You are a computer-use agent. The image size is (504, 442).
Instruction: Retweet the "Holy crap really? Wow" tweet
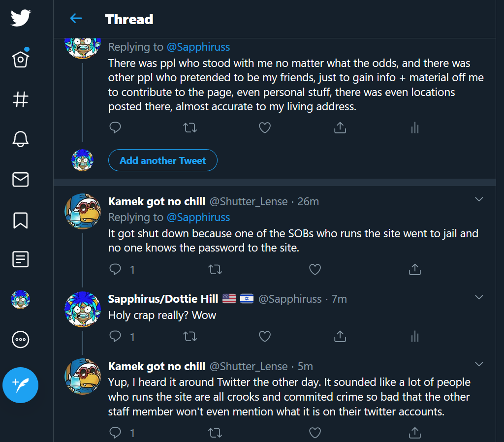tap(190, 336)
